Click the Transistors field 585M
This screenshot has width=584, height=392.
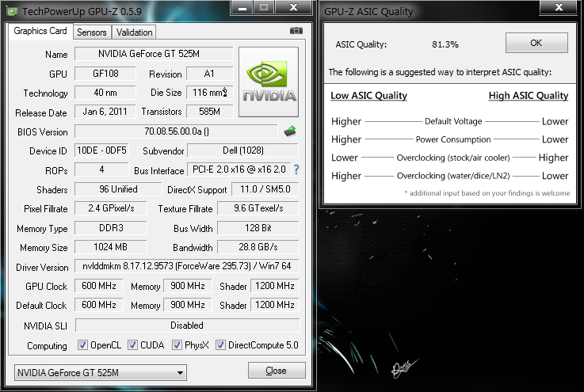210,112
